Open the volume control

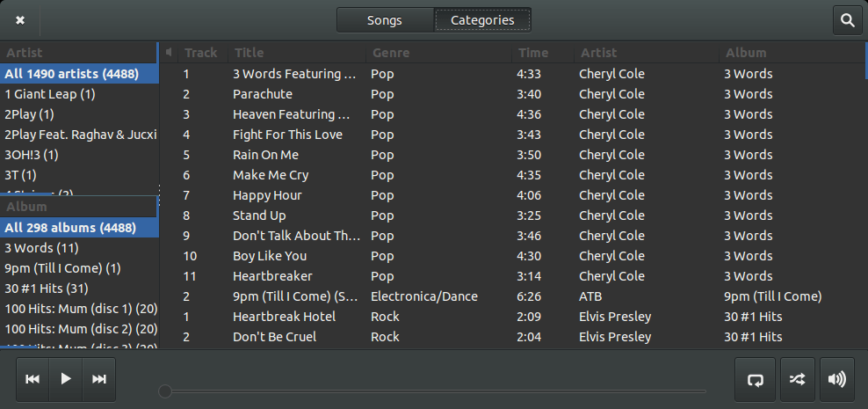tap(837, 379)
